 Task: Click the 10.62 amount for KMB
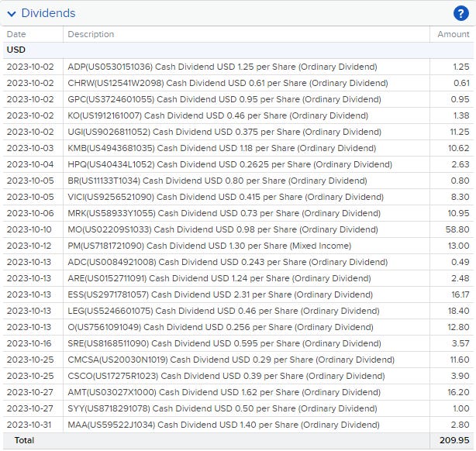pos(459,148)
